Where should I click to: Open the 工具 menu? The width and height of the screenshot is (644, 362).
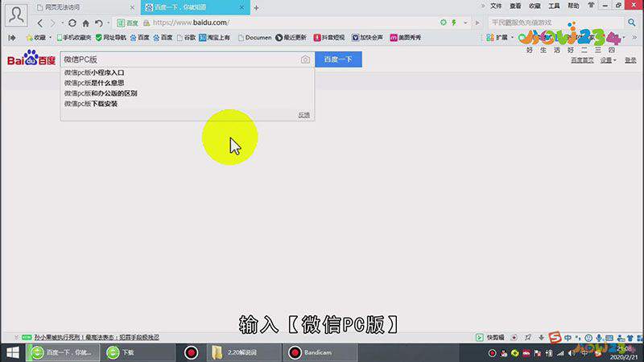click(x=554, y=6)
